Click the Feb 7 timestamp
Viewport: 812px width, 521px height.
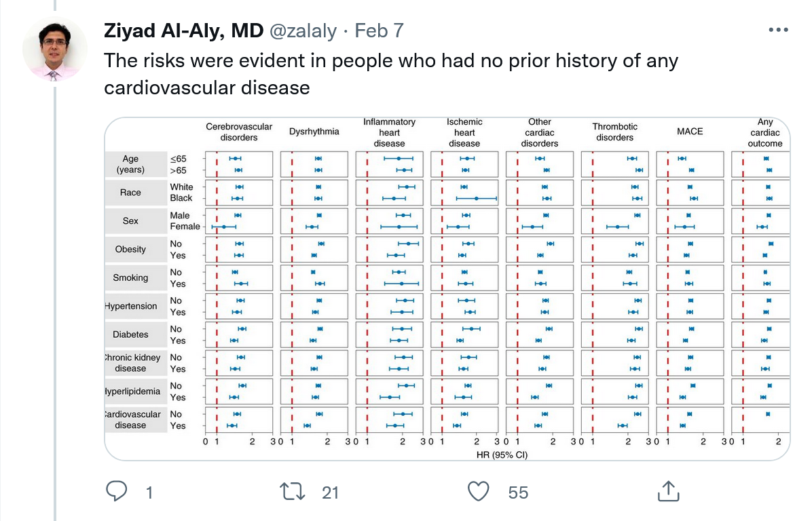379,31
